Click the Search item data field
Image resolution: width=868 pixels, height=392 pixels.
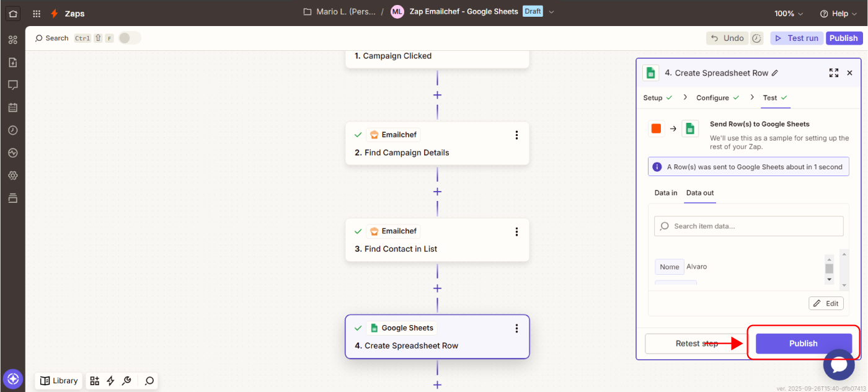tap(748, 226)
